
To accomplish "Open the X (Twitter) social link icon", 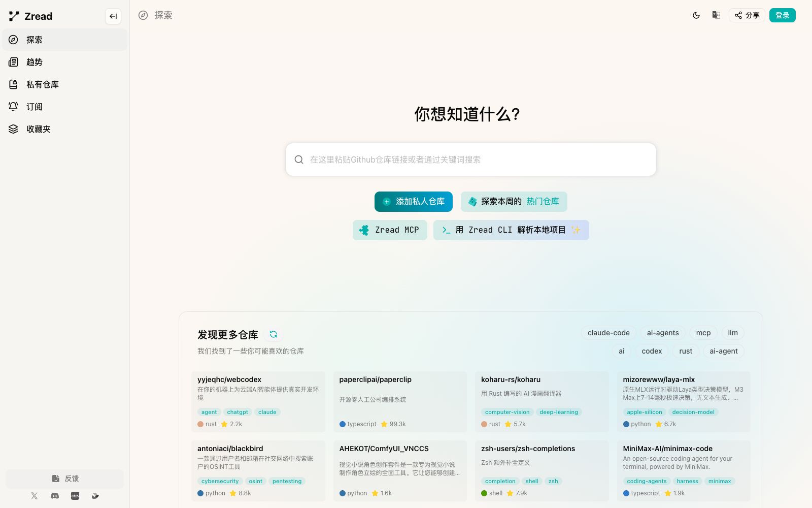I will [35, 496].
